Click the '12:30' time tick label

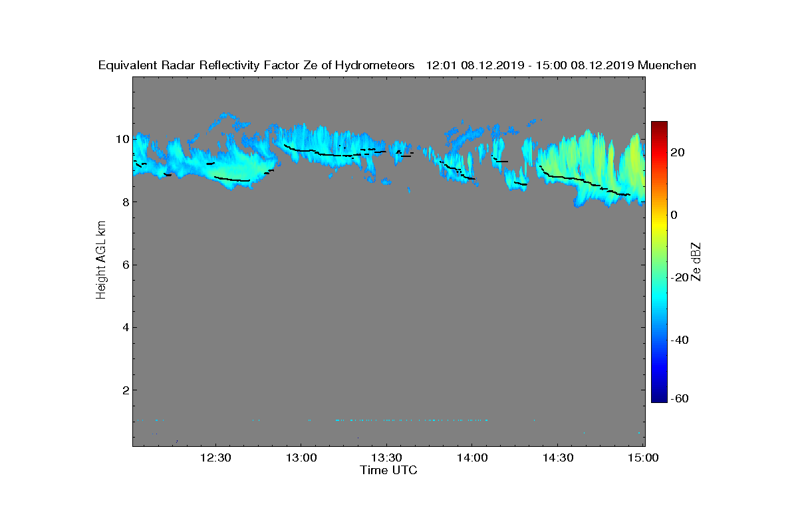click(215, 458)
